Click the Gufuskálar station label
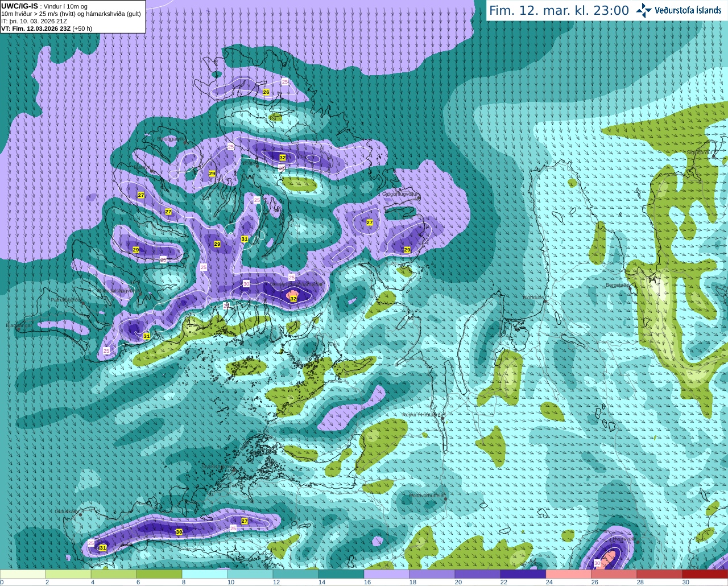This screenshot has width=728, height=586. coord(67,511)
